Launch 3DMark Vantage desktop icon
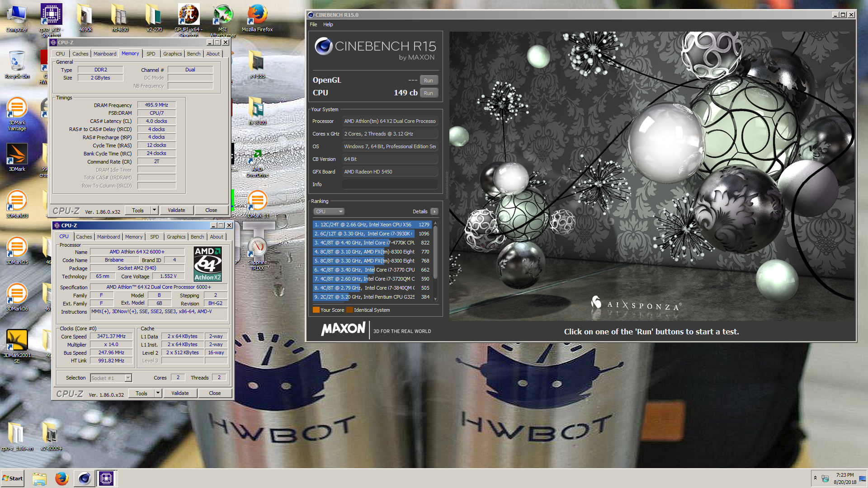 coord(17,114)
